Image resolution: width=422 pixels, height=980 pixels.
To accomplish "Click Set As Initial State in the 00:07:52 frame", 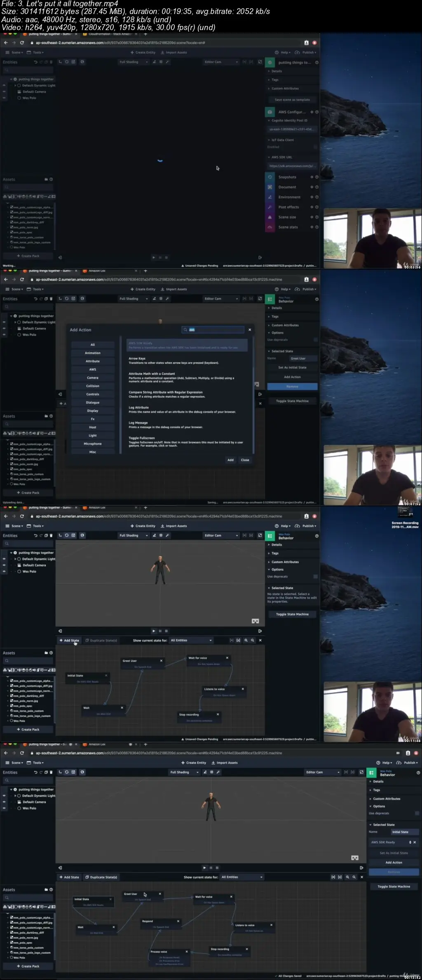I will click(292, 367).
